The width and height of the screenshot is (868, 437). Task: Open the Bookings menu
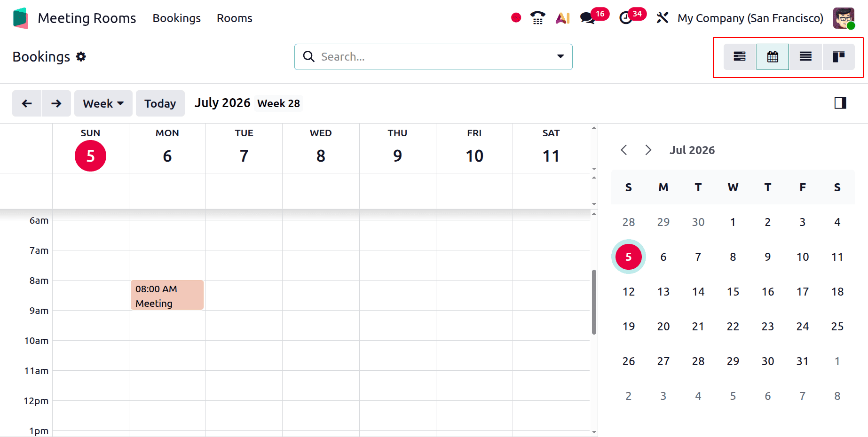[177, 18]
